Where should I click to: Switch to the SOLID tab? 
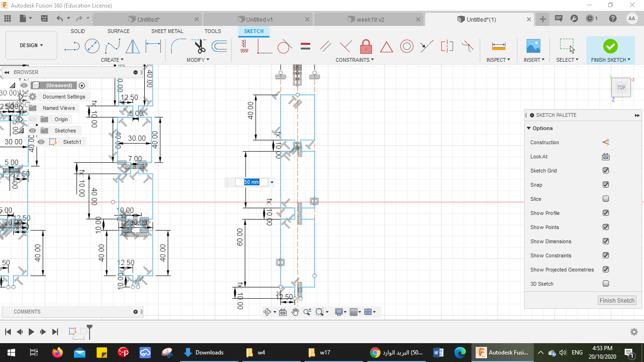[x=78, y=31]
